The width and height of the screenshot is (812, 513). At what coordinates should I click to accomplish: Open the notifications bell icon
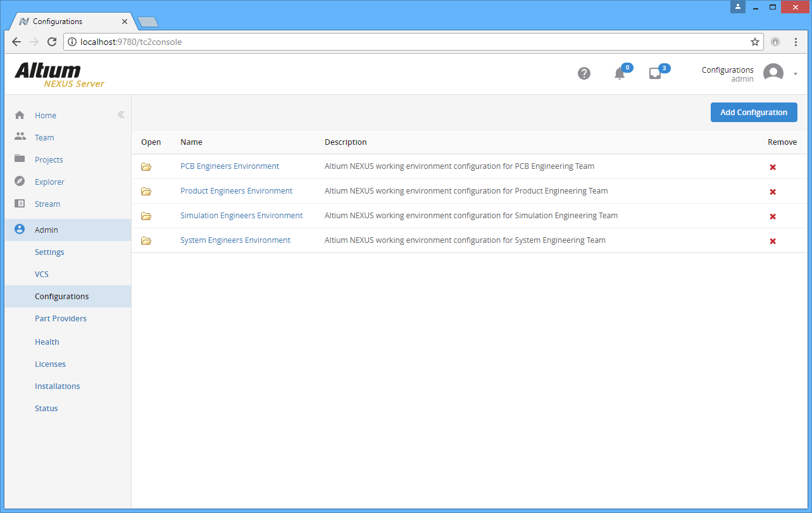620,73
